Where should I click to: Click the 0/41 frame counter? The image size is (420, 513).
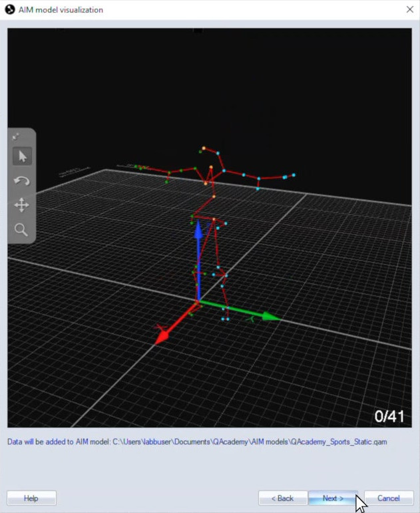click(x=389, y=417)
